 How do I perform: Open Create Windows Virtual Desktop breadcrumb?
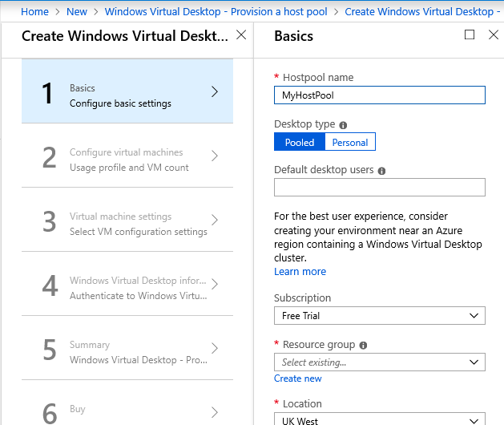(422, 11)
